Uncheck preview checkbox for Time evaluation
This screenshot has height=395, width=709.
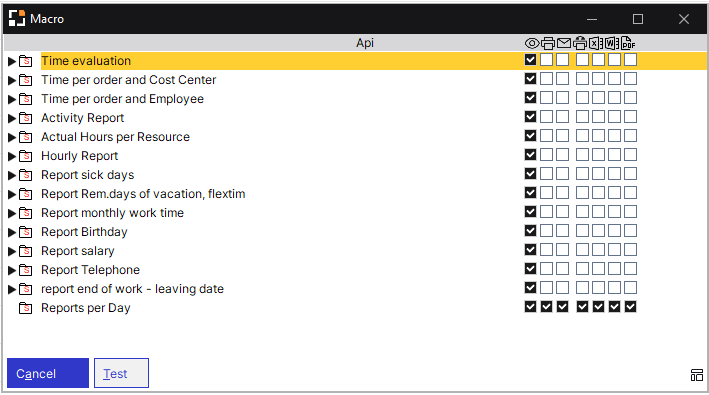tap(530, 60)
